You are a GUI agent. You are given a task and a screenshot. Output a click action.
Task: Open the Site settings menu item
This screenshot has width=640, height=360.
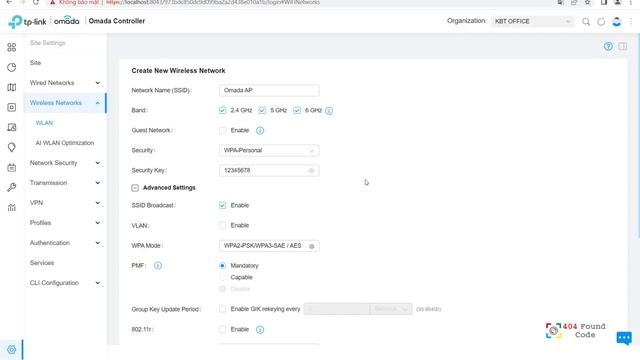click(x=36, y=63)
